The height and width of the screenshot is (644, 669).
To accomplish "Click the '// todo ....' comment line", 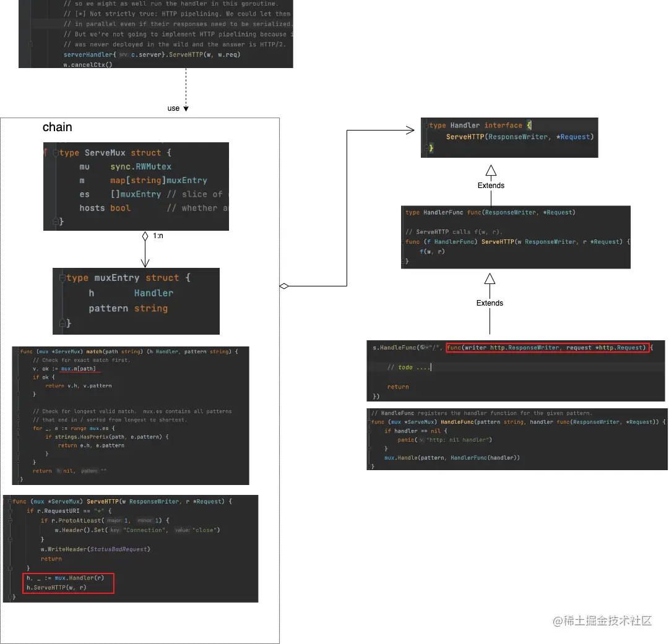I will click(x=408, y=367).
